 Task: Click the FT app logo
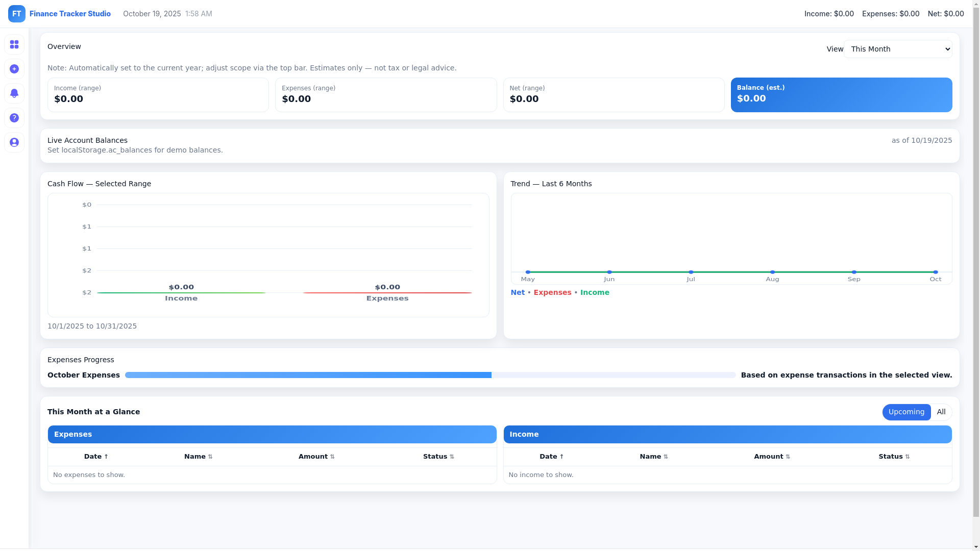pos(17,14)
